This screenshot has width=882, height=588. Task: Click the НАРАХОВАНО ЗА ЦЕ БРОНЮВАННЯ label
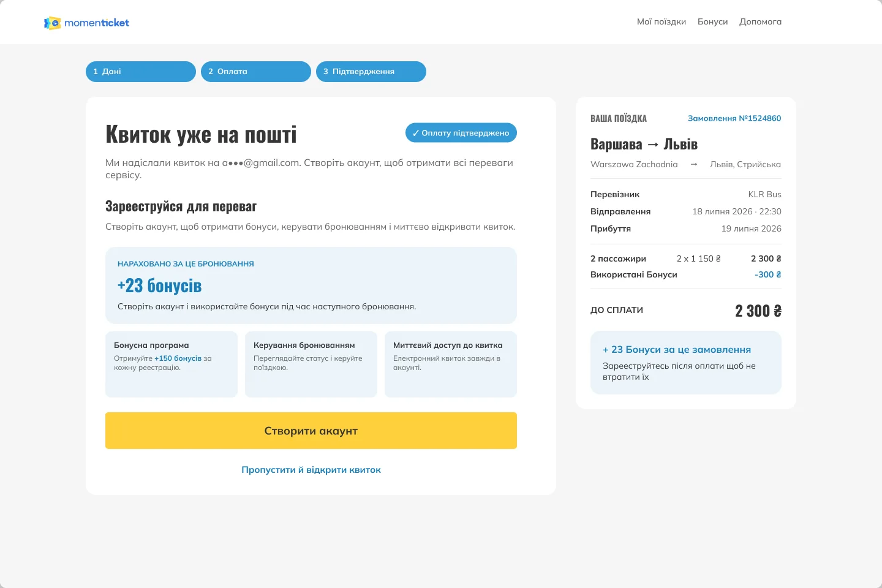click(x=186, y=264)
